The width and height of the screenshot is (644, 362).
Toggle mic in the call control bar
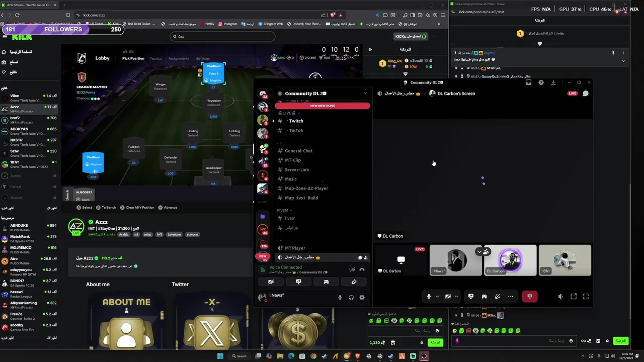(429, 297)
